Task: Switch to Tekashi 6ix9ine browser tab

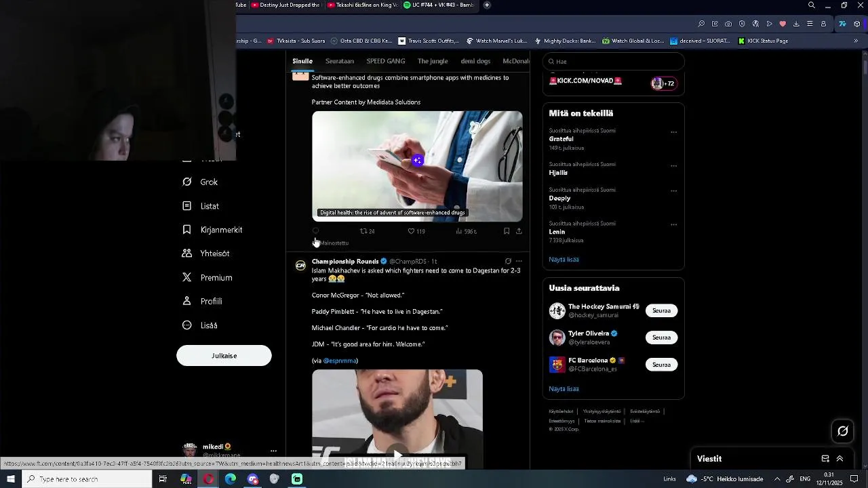Action: [361, 5]
